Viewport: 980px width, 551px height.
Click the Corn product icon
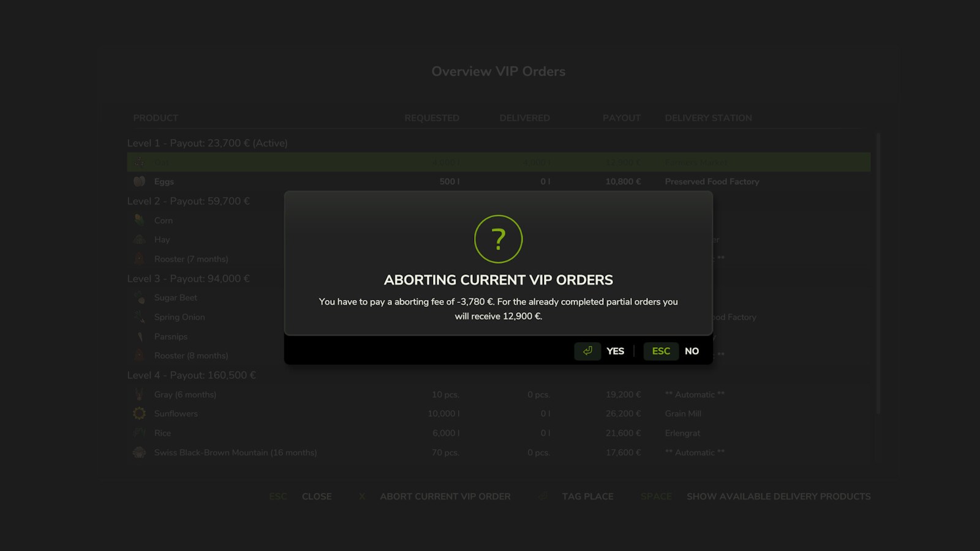[x=140, y=220]
